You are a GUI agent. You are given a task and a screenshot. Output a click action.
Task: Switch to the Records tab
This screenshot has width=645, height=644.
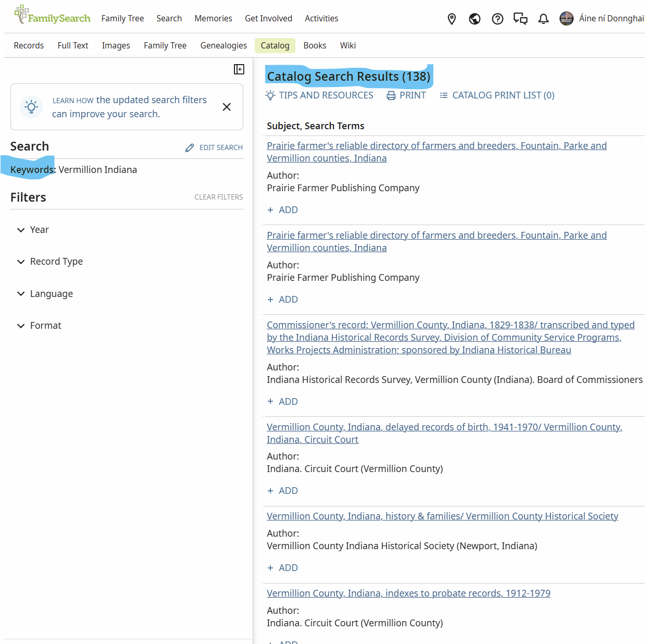29,45
